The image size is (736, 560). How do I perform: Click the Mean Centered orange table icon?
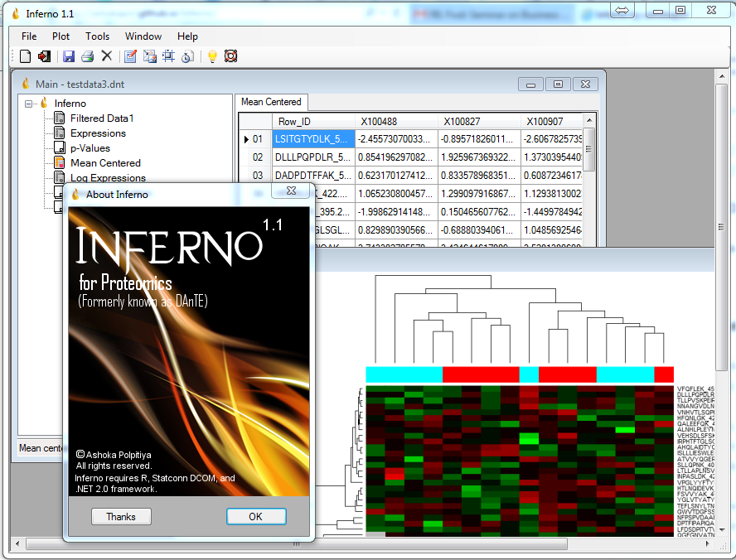pos(60,162)
